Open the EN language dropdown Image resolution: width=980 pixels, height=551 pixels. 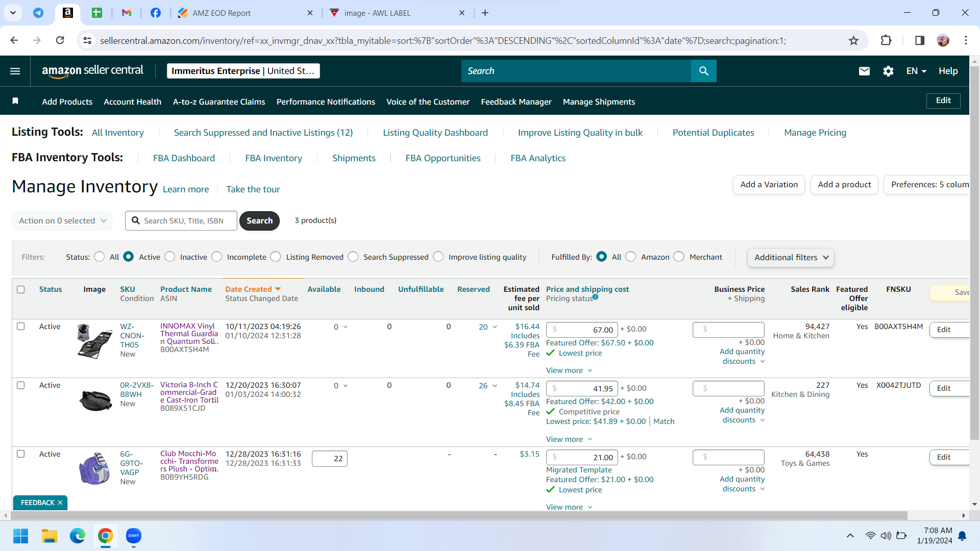pyautogui.click(x=916, y=71)
